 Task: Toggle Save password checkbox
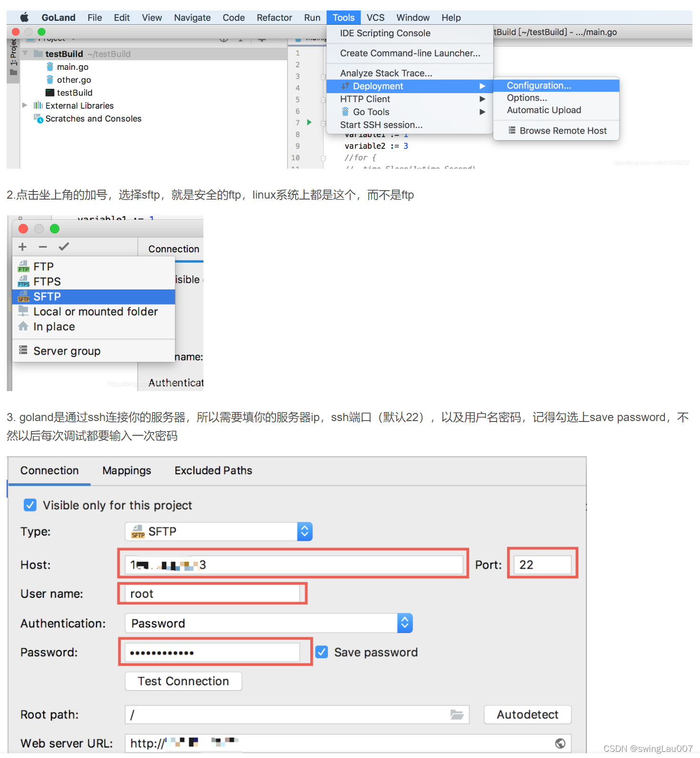pos(322,652)
